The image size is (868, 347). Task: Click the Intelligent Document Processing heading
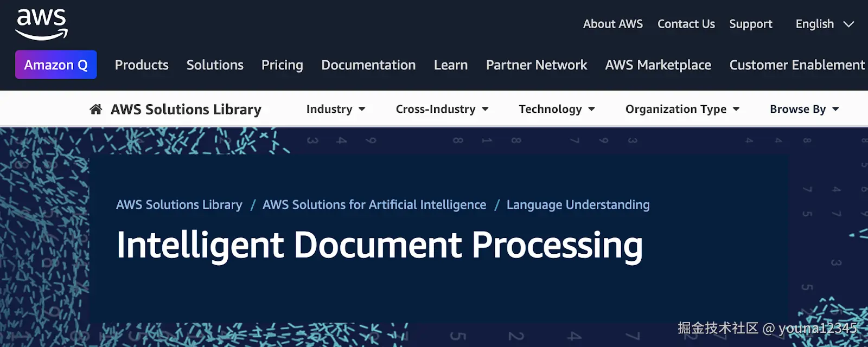[380, 246]
